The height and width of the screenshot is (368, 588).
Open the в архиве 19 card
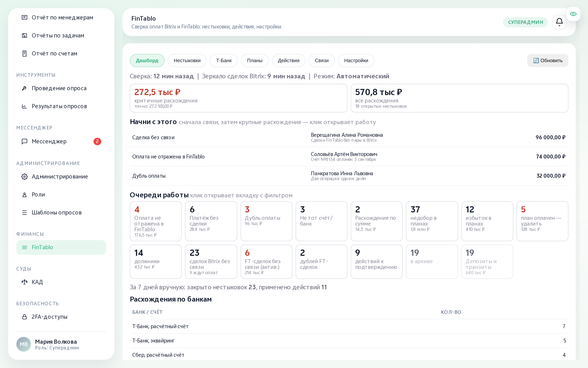[x=432, y=262]
